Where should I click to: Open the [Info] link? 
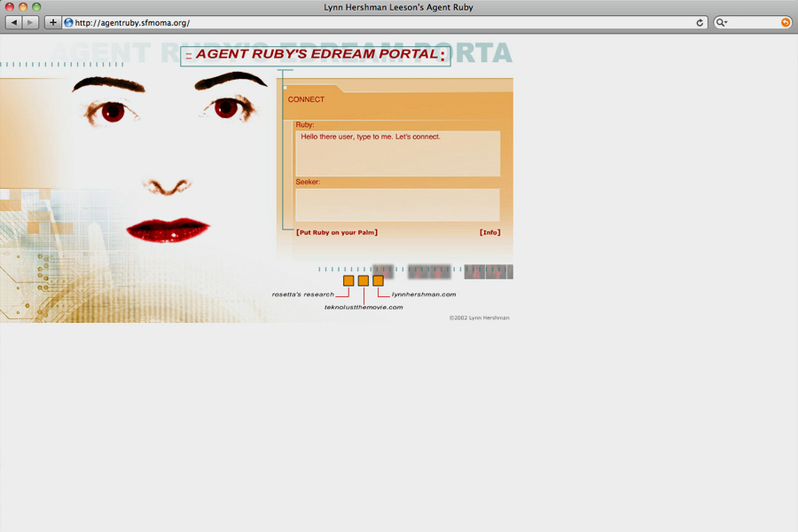coord(489,232)
